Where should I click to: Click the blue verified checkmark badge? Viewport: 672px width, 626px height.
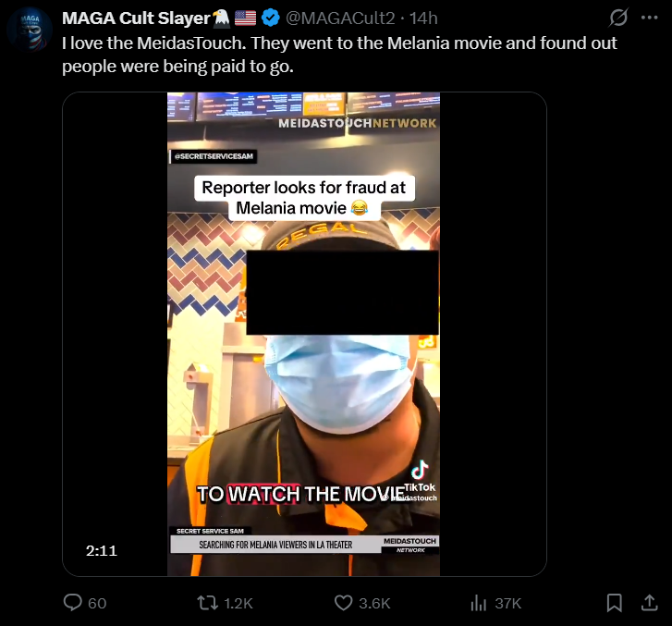[x=271, y=18]
